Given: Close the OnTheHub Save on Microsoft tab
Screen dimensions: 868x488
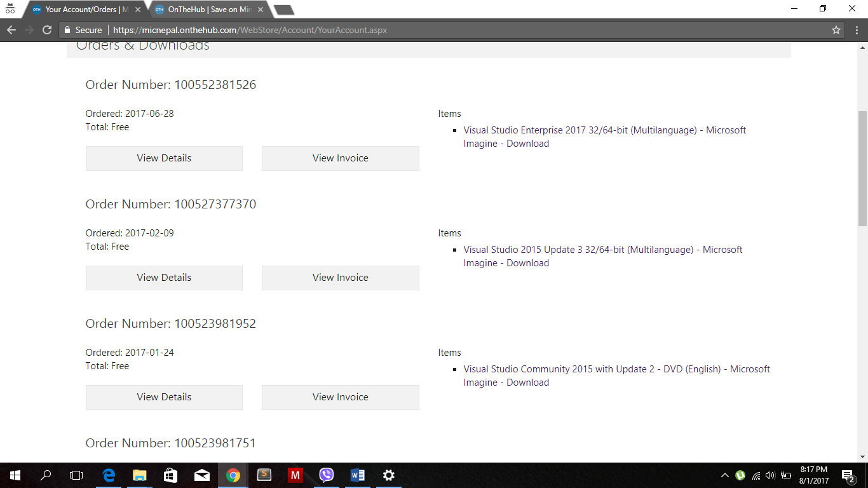Looking at the screenshot, I should pos(260,10).
